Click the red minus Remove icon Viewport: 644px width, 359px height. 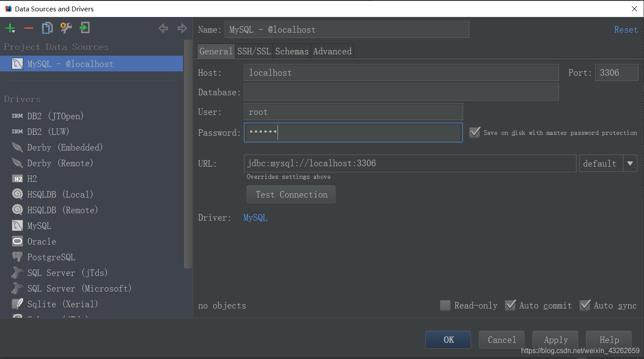pyautogui.click(x=29, y=28)
